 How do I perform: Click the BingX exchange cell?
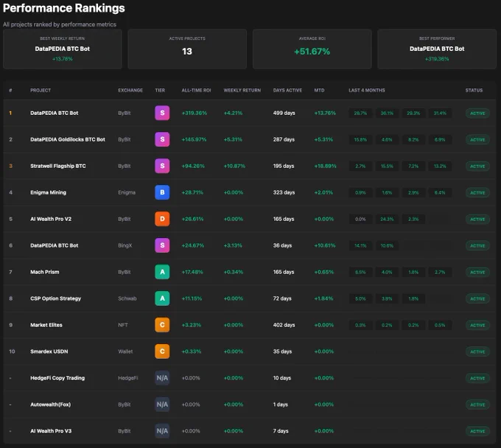click(125, 245)
